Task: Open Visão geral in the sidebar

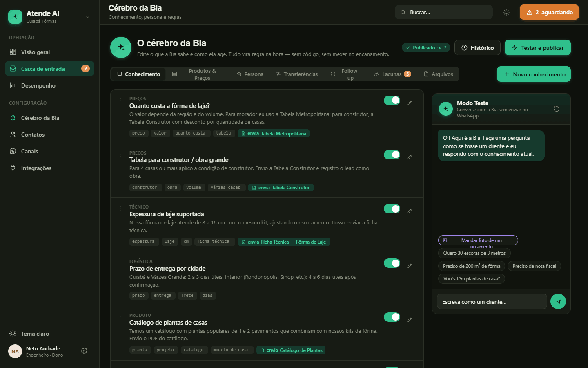Action: (x=49, y=52)
